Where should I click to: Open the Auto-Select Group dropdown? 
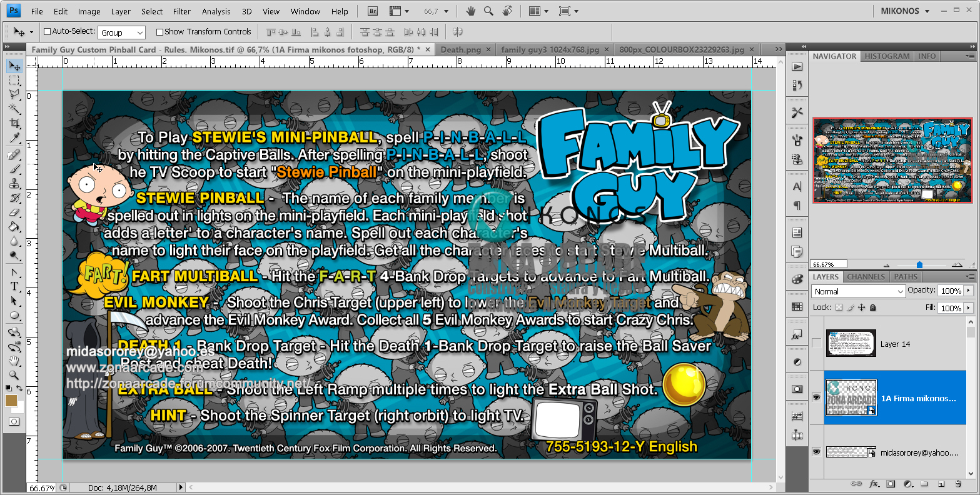122,32
